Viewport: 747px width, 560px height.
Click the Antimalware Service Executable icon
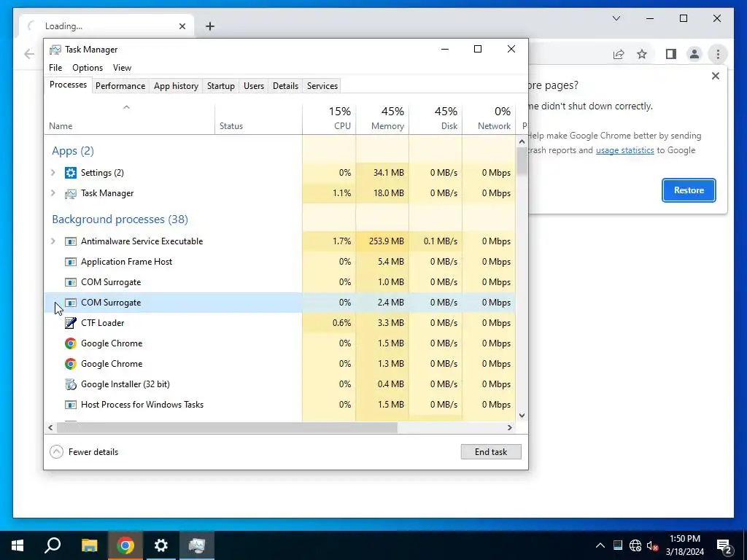pos(71,241)
